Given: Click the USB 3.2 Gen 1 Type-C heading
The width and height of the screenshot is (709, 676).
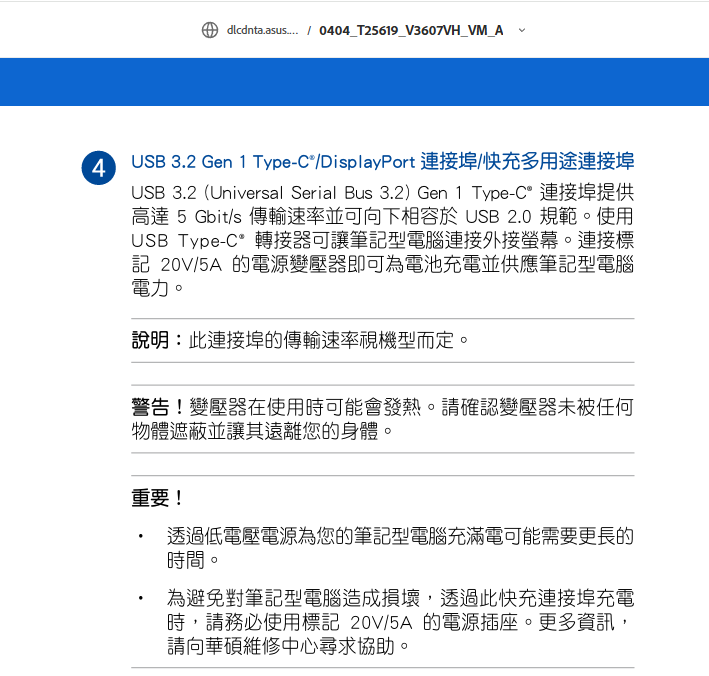Looking at the screenshot, I should tap(383, 162).
